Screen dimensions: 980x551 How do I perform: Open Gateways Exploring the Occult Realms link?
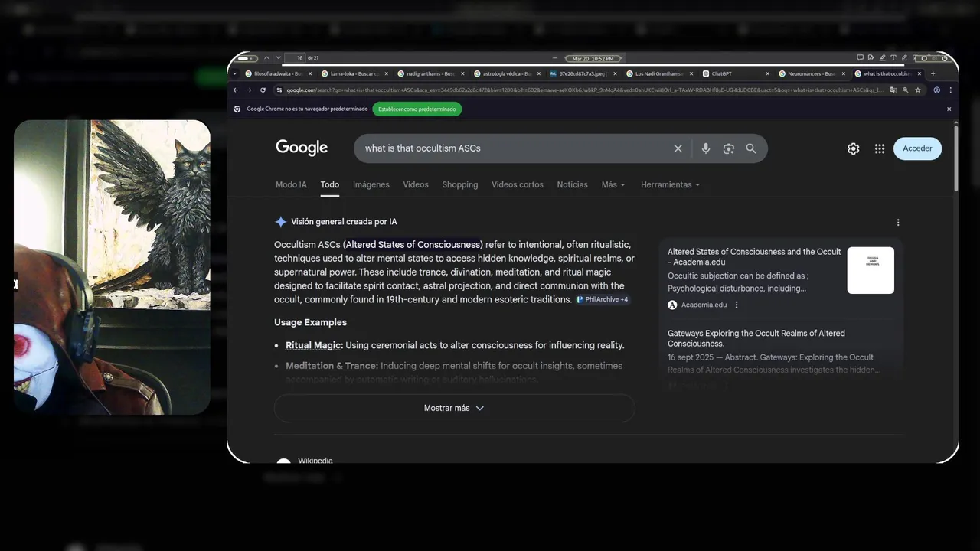(756, 338)
